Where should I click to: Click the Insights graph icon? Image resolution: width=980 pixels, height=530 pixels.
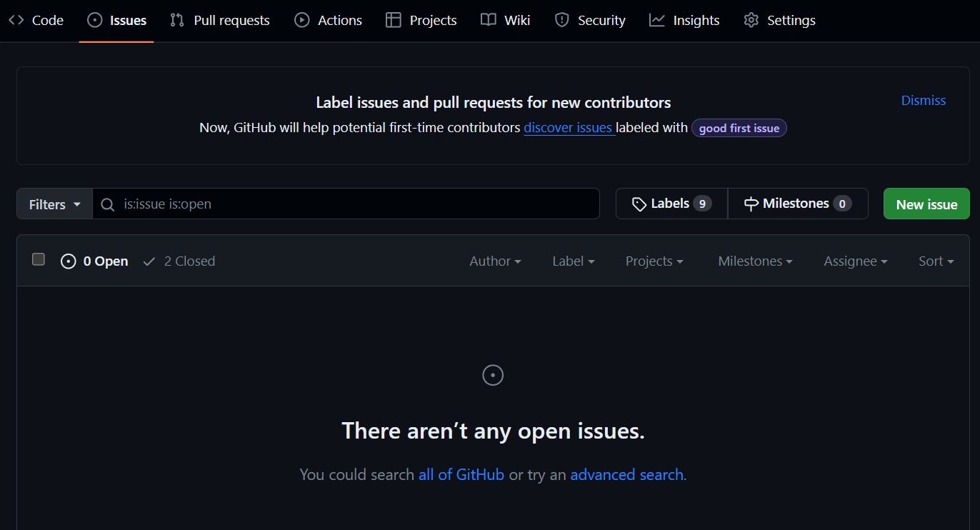click(657, 20)
